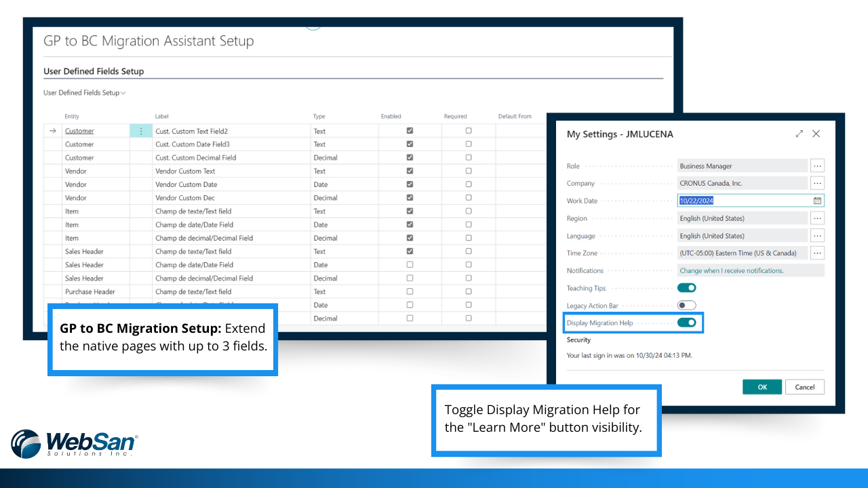Screen dimensions: 868x488
Task: Sort by Entity column header
Action: [72, 117]
